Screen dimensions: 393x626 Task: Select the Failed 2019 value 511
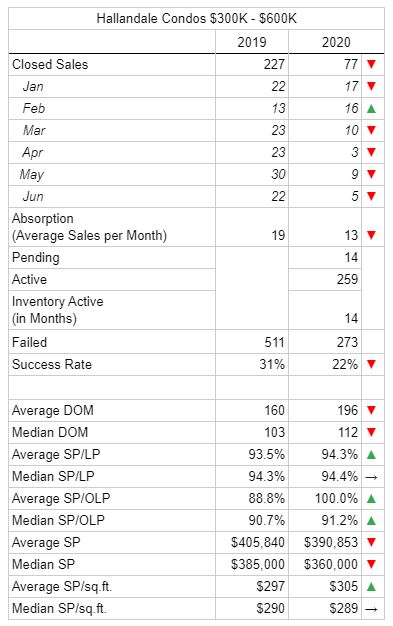click(x=274, y=342)
